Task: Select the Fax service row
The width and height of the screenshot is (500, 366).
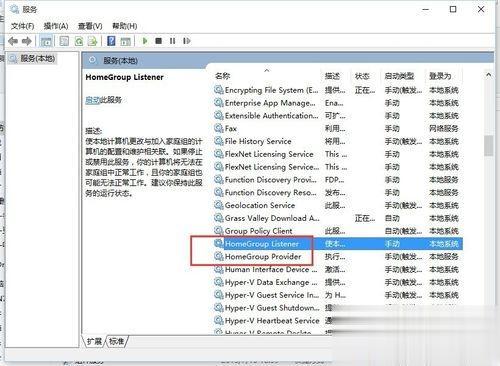Action: click(338, 128)
